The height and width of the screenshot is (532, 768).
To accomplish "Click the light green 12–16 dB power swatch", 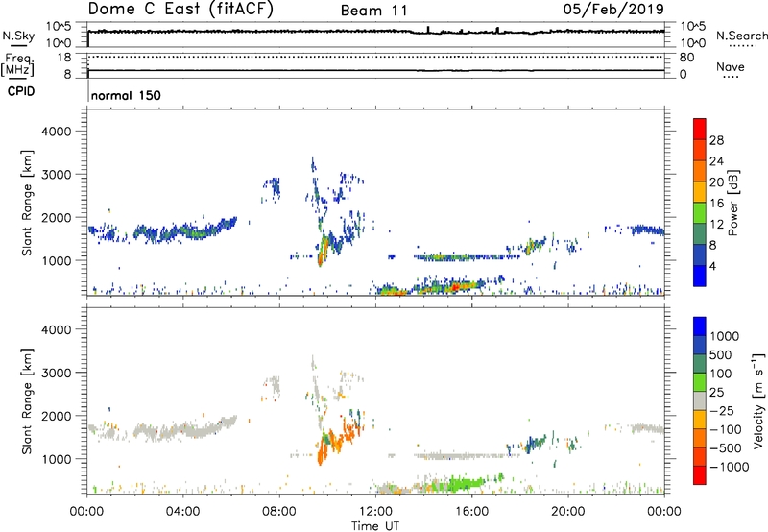I will [700, 213].
